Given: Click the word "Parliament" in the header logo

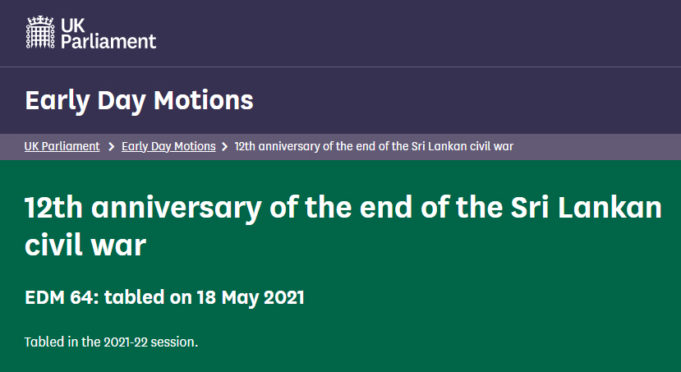Looking at the screenshot, I should click(108, 42).
